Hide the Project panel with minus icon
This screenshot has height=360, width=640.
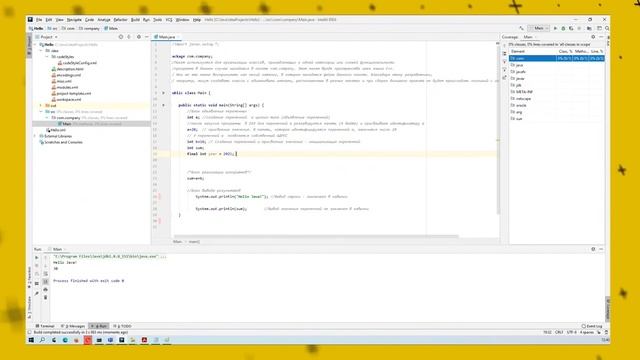tap(147, 37)
